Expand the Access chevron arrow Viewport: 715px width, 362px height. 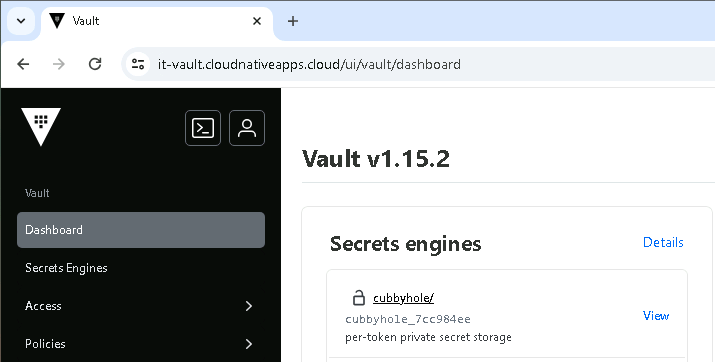[249, 306]
